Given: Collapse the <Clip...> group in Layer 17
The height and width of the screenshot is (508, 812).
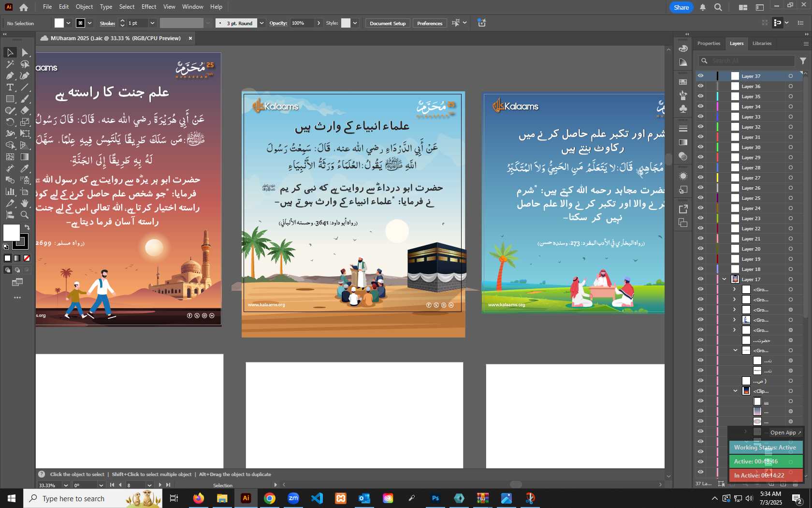Looking at the screenshot, I should click(x=736, y=391).
